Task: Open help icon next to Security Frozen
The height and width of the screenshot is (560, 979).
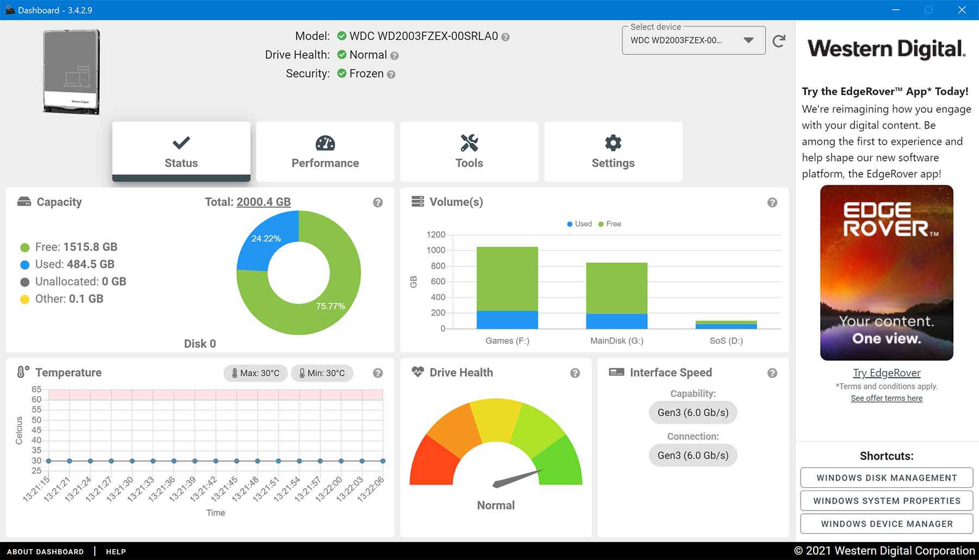Action: [391, 74]
